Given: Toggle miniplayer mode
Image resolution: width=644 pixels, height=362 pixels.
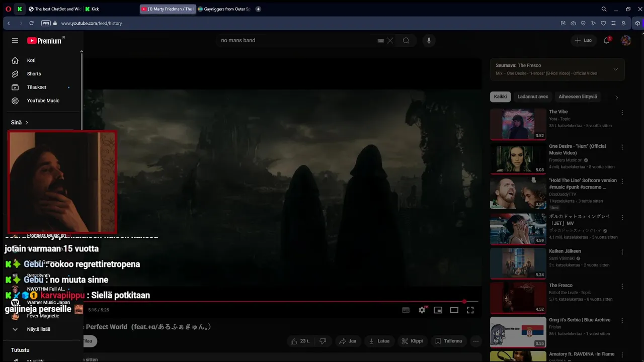Looking at the screenshot, I should pyautogui.click(x=438, y=310).
